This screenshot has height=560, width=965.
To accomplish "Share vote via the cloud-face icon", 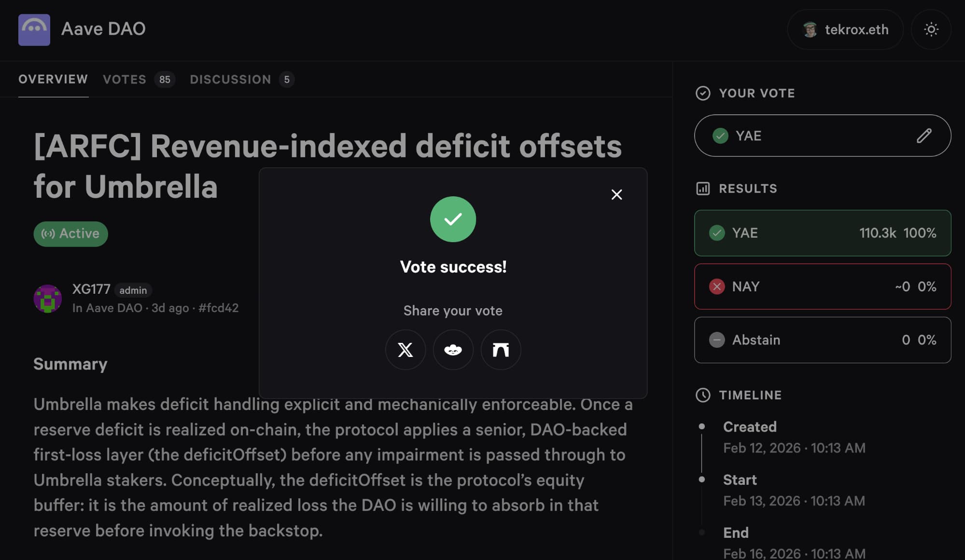I will pyautogui.click(x=453, y=350).
